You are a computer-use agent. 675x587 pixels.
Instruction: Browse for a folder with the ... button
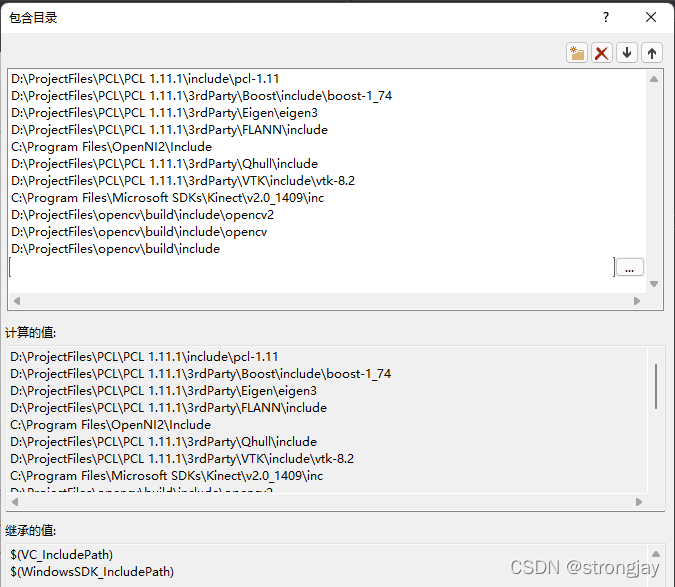[x=630, y=267]
